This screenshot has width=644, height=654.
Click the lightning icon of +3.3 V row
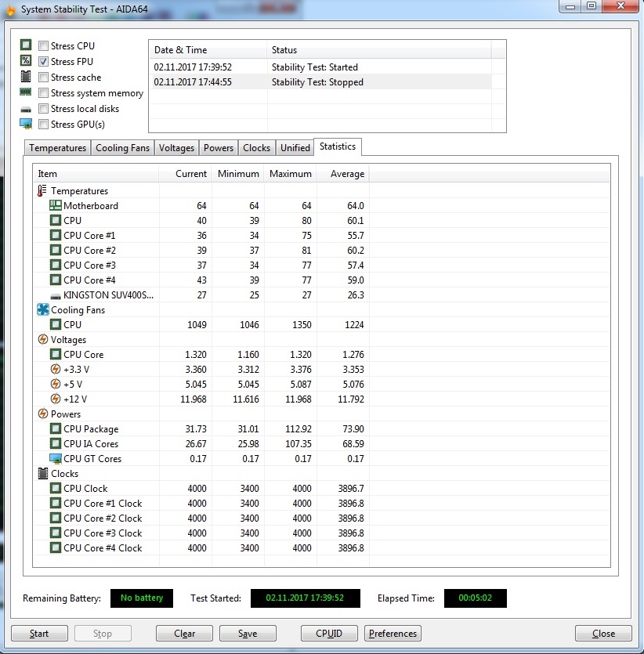[56, 369]
